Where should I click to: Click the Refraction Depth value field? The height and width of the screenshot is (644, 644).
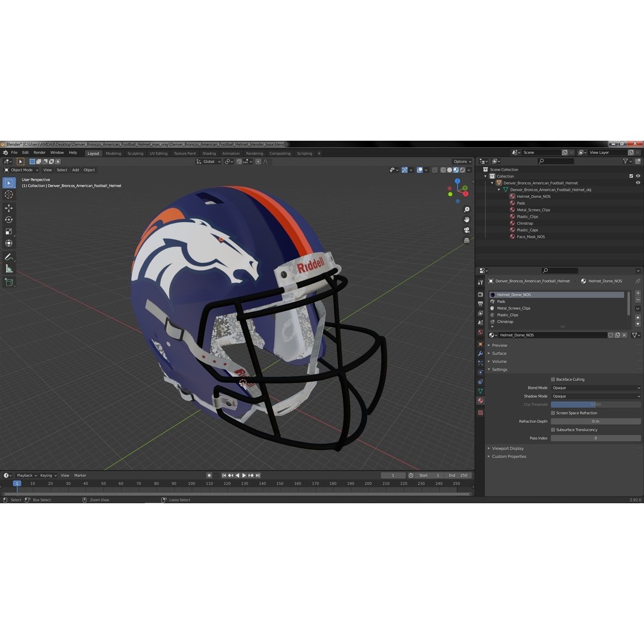[x=596, y=422]
